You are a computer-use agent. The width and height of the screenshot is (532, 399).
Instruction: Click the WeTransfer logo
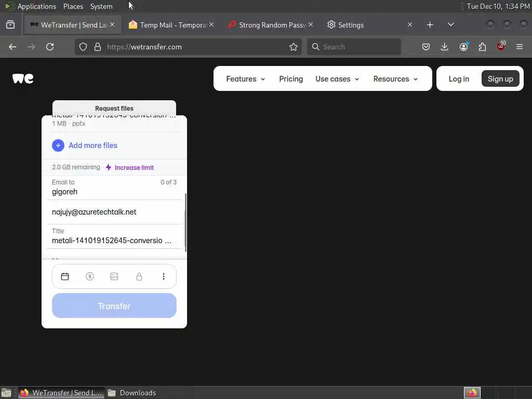23,78
